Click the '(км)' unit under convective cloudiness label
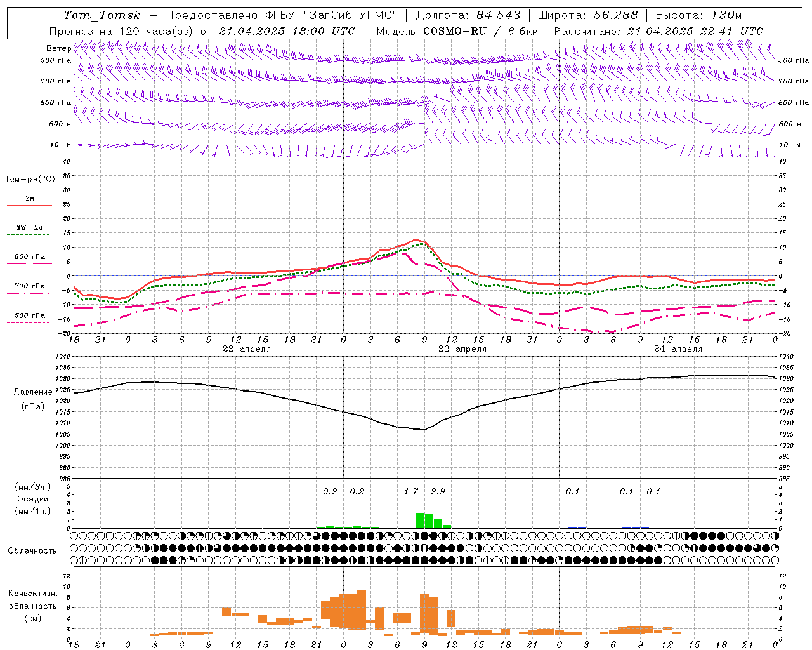 pos(33,618)
